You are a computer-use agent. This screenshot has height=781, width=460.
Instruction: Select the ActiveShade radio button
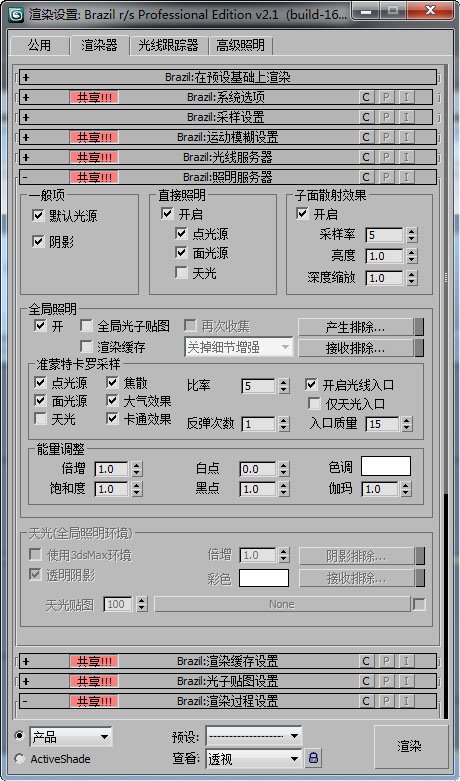click(20, 759)
